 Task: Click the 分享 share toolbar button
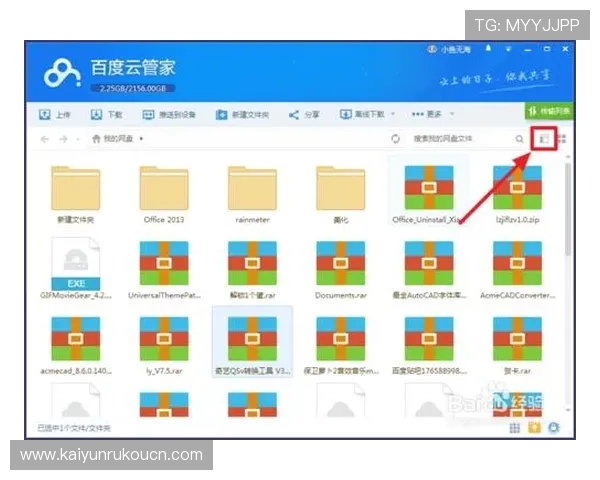click(x=304, y=114)
